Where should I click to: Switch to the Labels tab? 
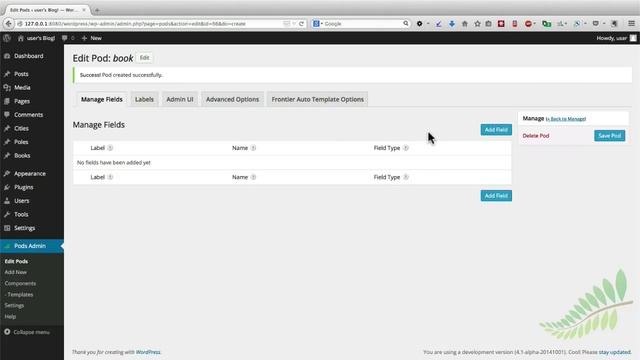(144, 99)
